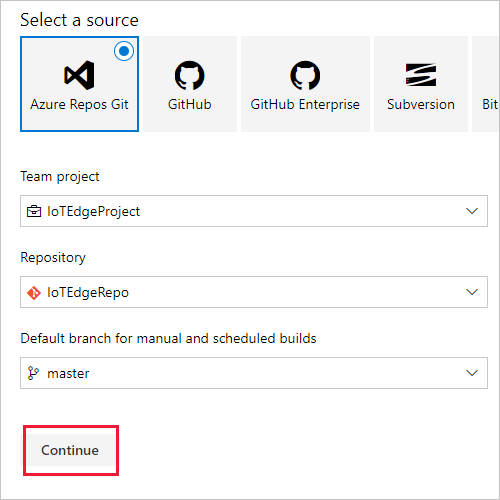Click the chevron in the Repository field
The image size is (500, 500).
click(x=472, y=292)
